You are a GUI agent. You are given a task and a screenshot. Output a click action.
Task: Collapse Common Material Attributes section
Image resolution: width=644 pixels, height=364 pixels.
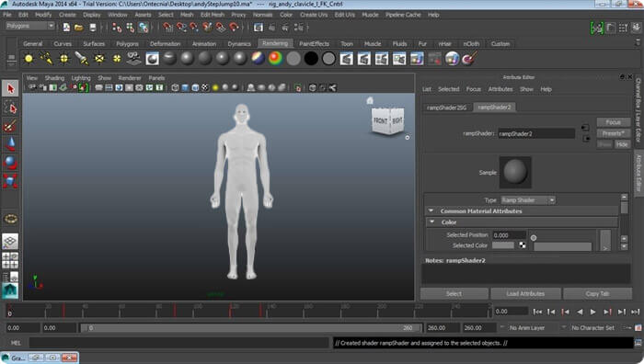point(431,210)
